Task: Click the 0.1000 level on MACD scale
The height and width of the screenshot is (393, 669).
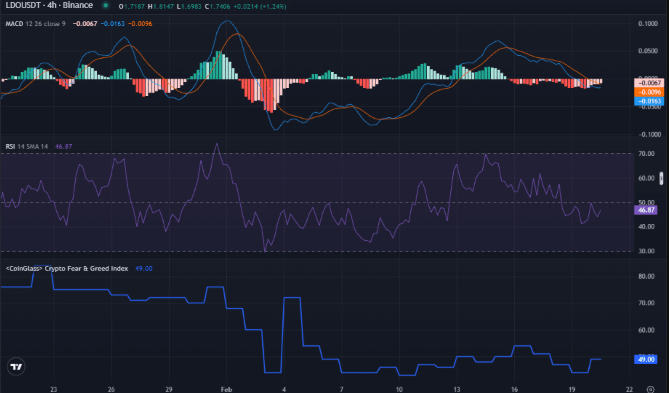Action: (x=648, y=23)
